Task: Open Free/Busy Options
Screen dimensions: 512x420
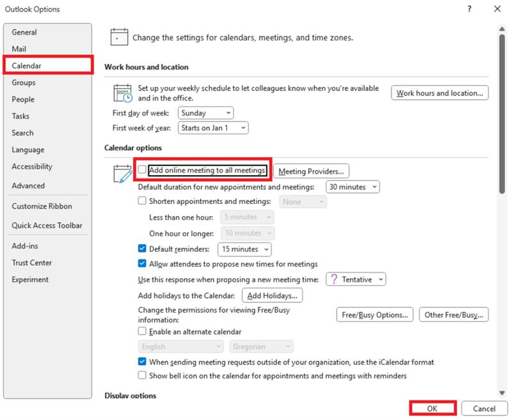Action: 374,315
